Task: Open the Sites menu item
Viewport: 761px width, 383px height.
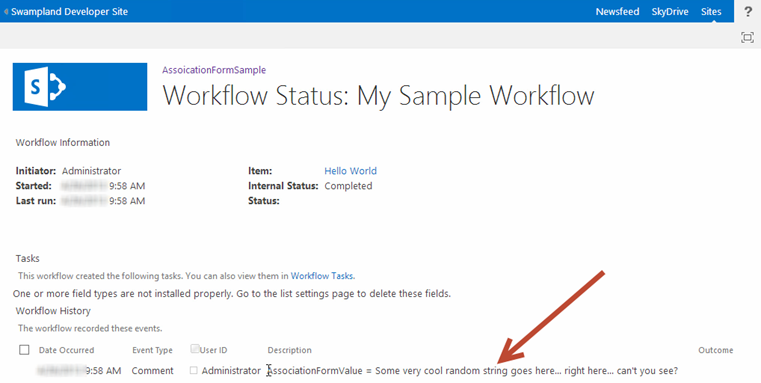Action: [x=711, y=12]
